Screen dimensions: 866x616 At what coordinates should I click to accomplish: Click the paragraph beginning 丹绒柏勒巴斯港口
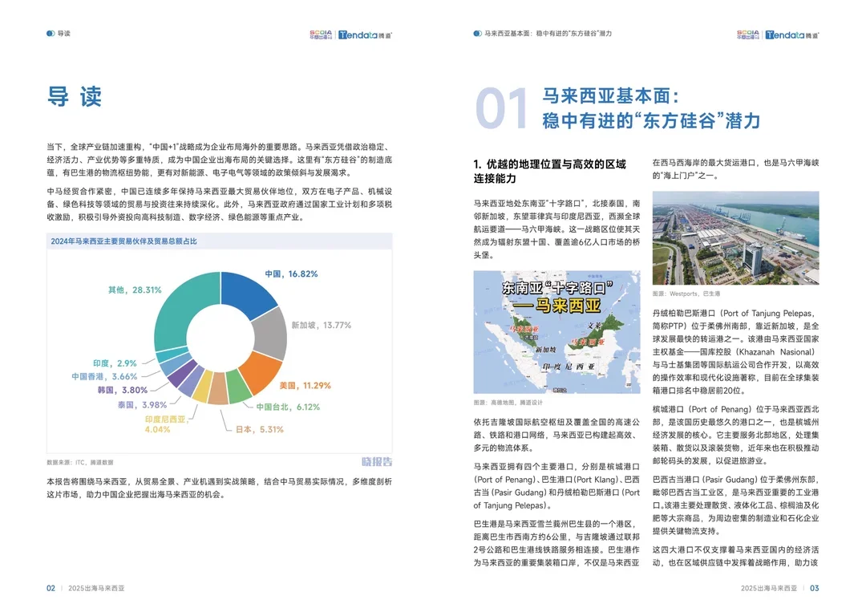tap(735, 352)
